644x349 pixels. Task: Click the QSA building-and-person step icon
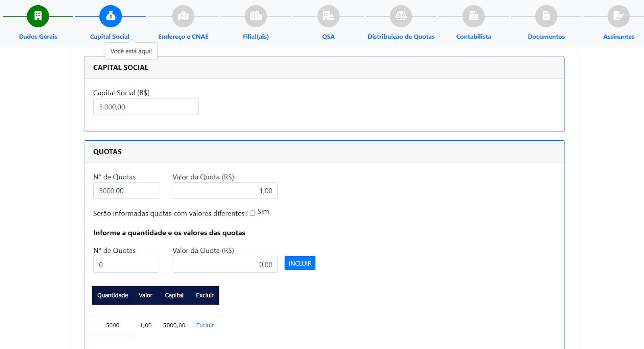click(x=328, y=16)
